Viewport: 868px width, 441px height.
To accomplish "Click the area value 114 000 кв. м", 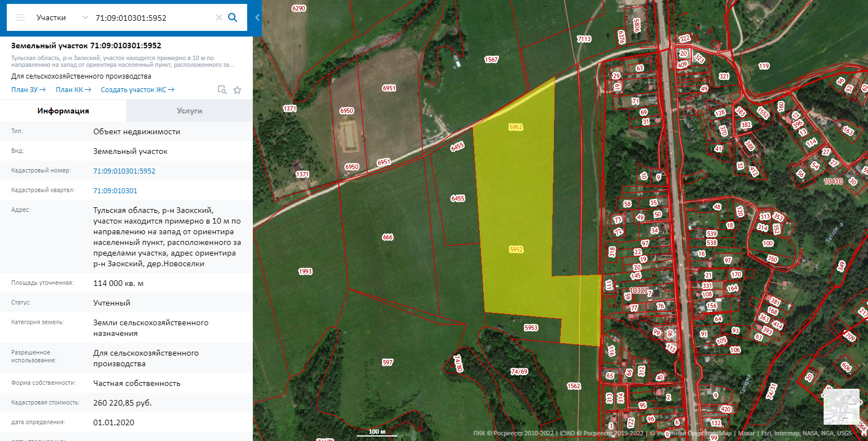I will [119, 283].
